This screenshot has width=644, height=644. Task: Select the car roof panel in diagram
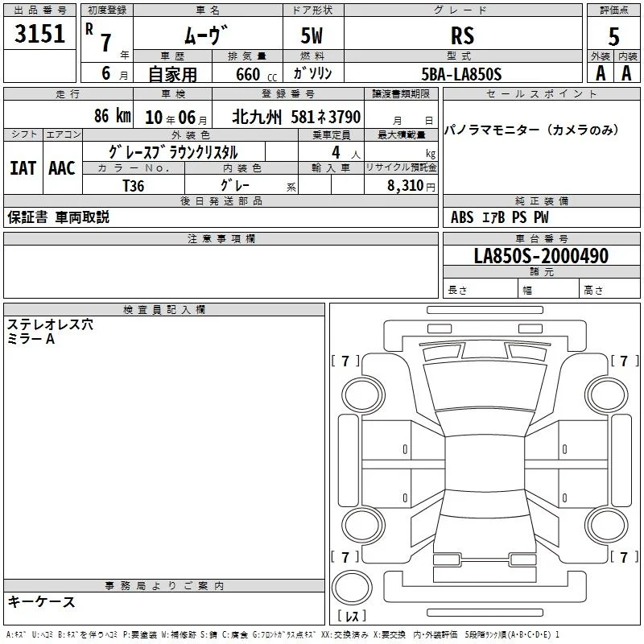click(485, 464)
